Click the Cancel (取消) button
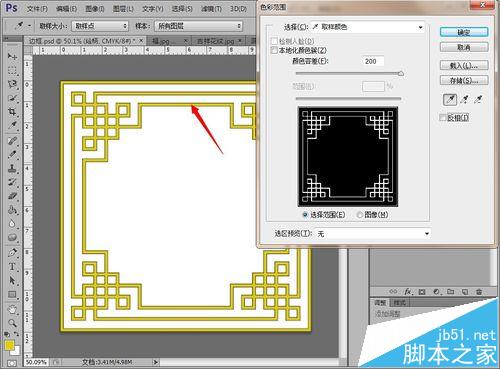 464,47
